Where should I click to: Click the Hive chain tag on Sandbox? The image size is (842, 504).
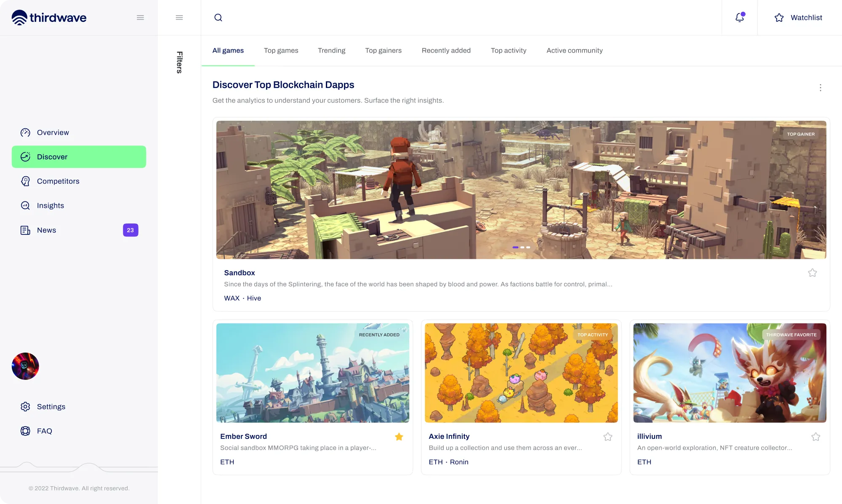[x=254, y=298]
